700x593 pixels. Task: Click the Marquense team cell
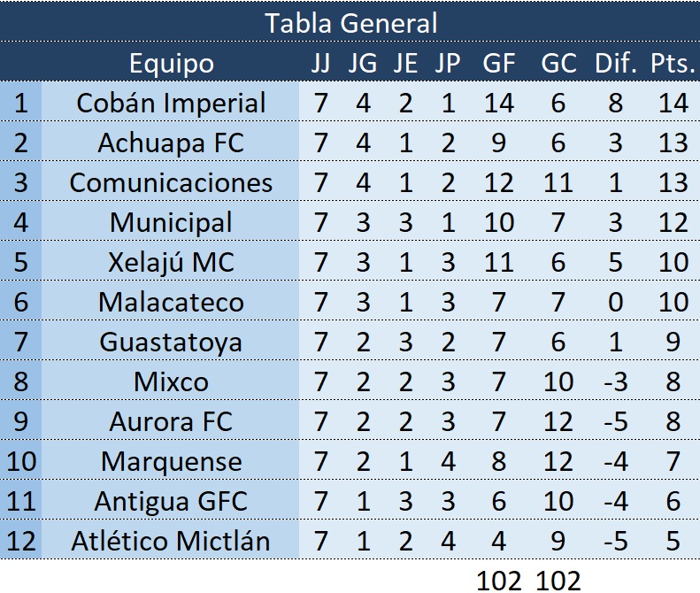171,461
